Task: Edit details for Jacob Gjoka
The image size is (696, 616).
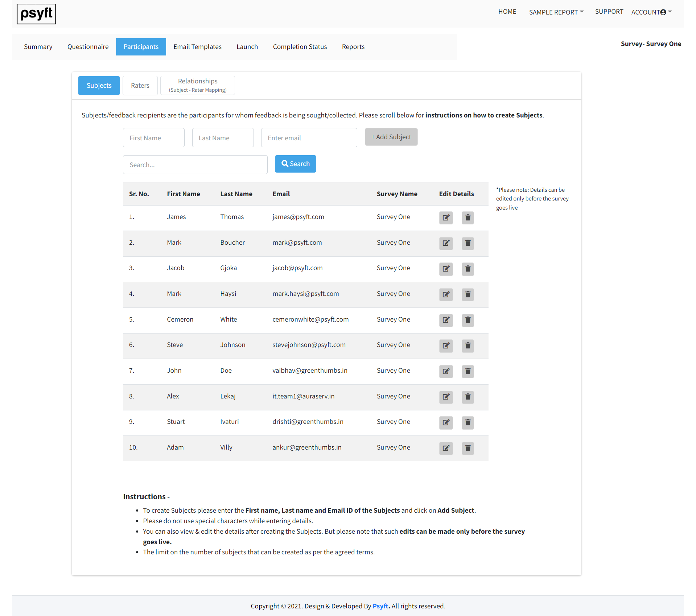Action: coord(446,269)
